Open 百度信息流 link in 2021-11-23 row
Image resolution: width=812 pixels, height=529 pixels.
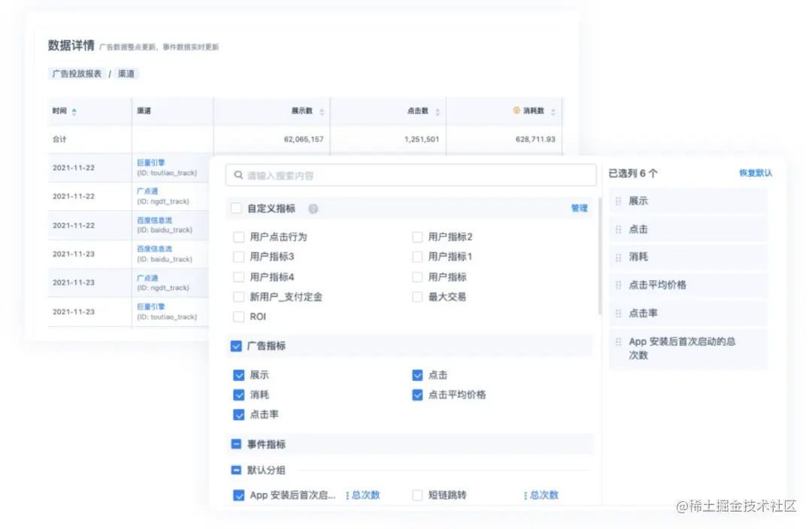point(154,249)
